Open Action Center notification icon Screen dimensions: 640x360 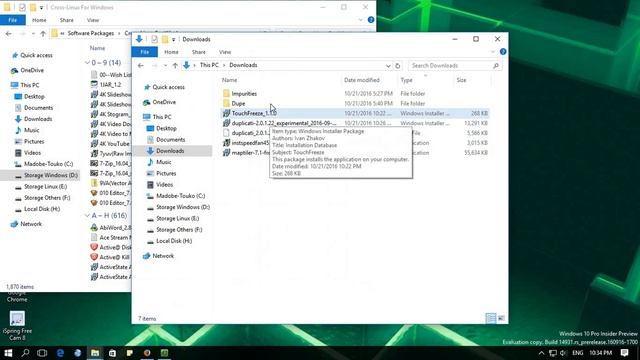[624, 353]
